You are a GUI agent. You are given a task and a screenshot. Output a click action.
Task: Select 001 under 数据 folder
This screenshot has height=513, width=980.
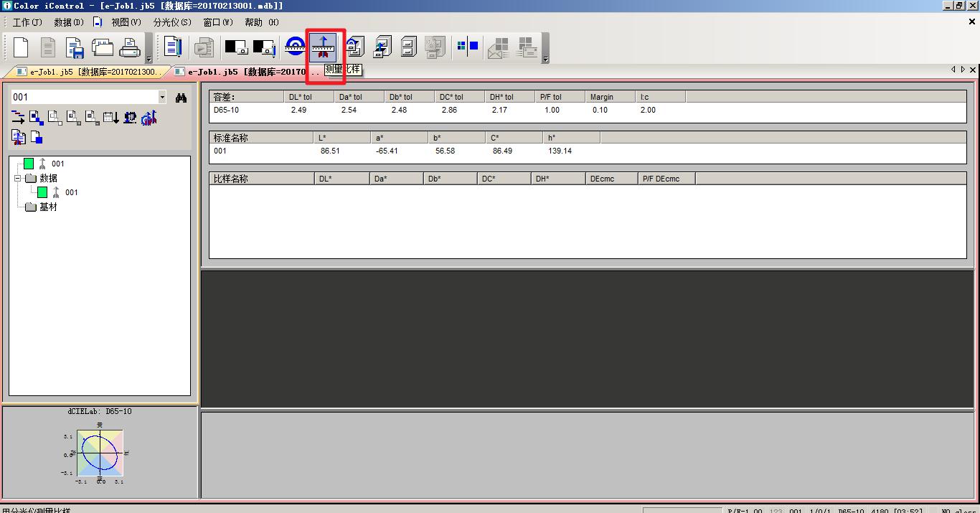(x=71, y=192)
